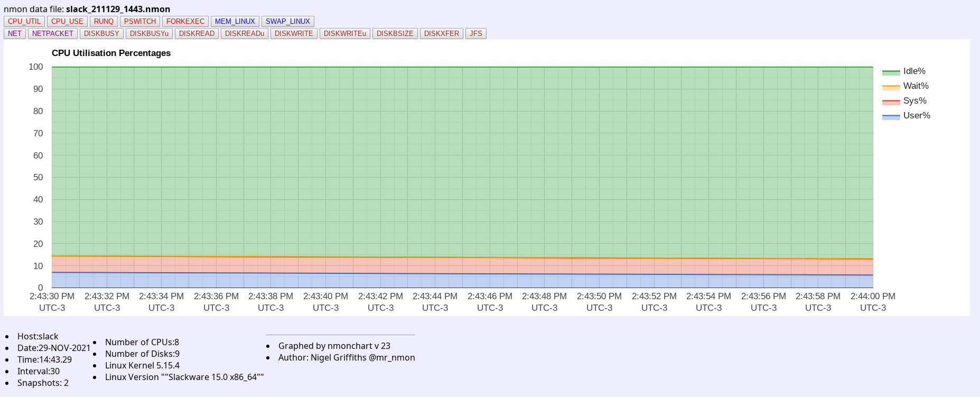Select the Sys% legend item
This screenshot has height=397, width=980.
coord(914,101)
